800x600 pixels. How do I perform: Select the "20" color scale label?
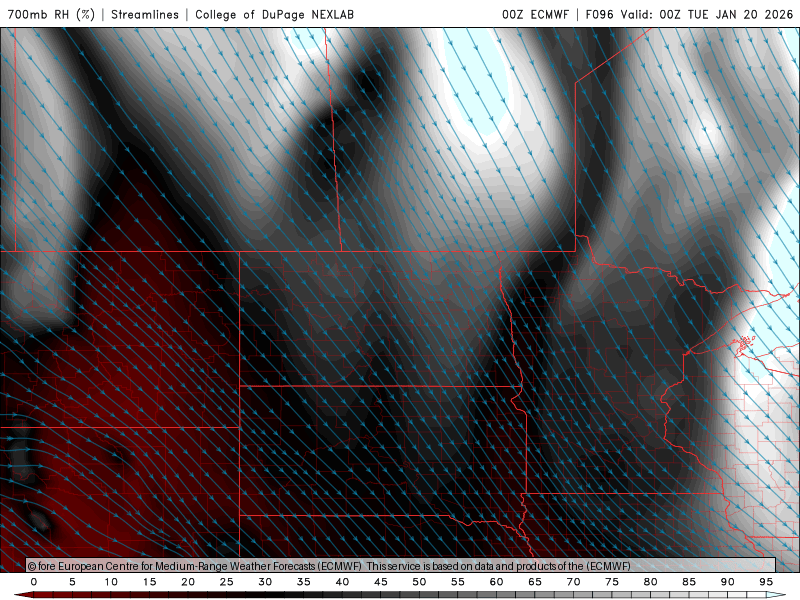click(x=188, y=582)
